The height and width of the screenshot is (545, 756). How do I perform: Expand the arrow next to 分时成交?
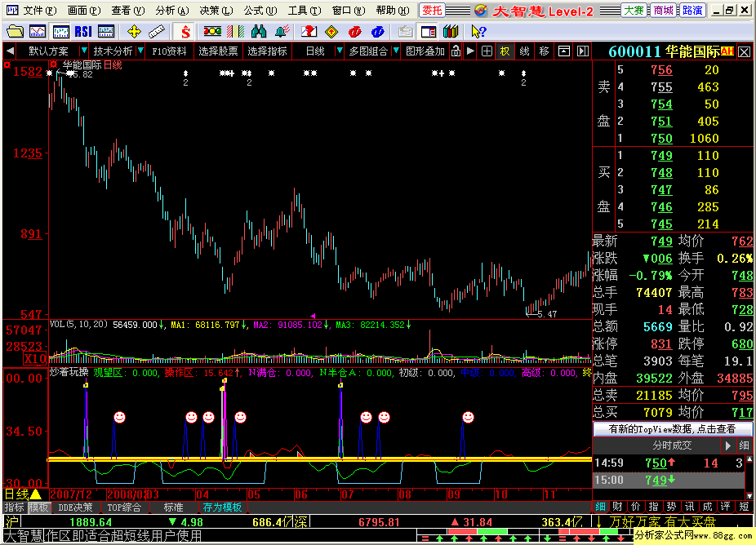pos(728,445)
